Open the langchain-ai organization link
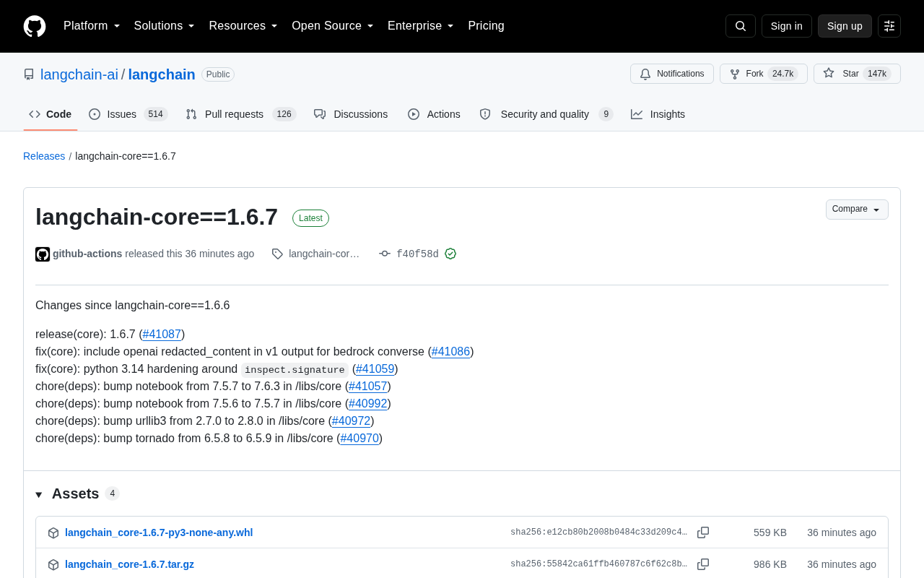Image resolution: width=924 pixels, height=578 pixels. (x=79, y=74)
